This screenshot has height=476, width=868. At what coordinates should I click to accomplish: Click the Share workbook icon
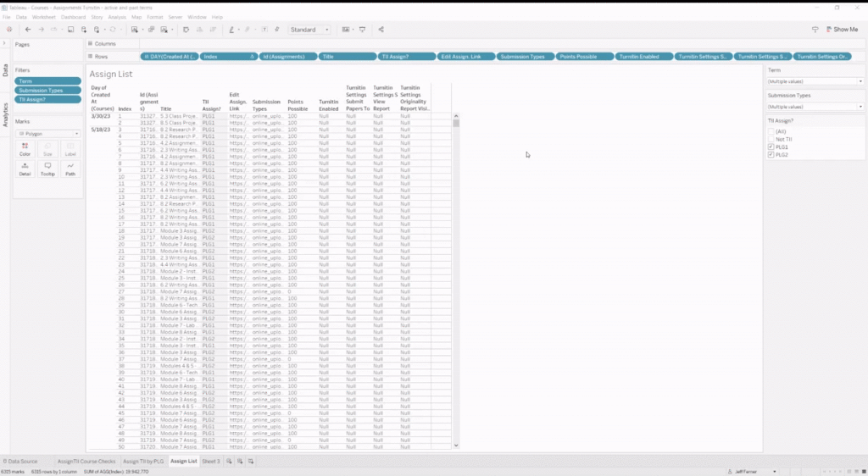point(381,30)
